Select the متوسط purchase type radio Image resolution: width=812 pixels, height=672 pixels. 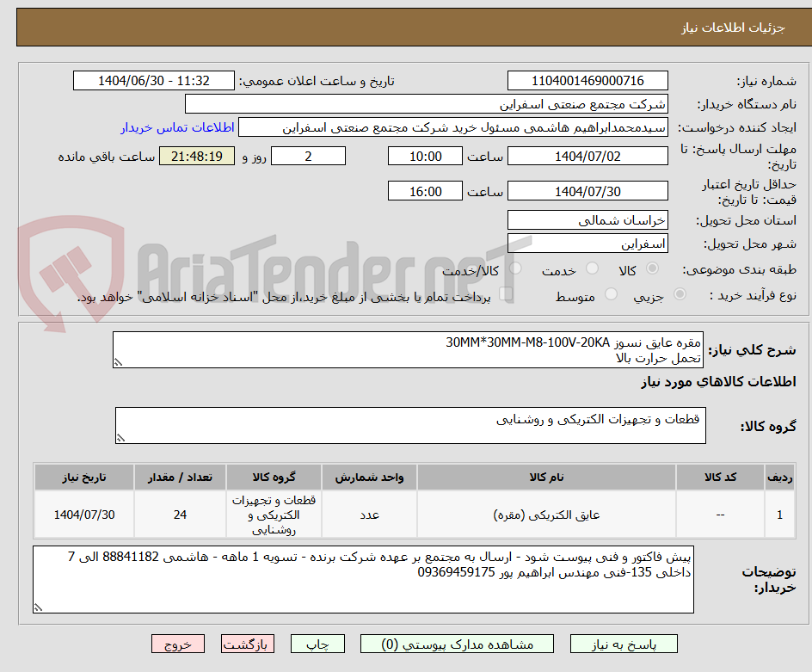coord(612,293)
